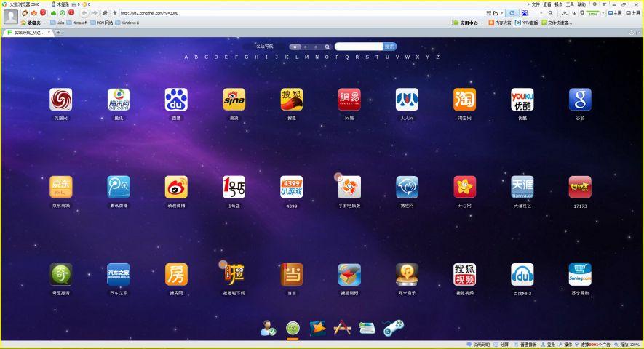Open the Help menu
644x349 pixels.
pos(581,4)
